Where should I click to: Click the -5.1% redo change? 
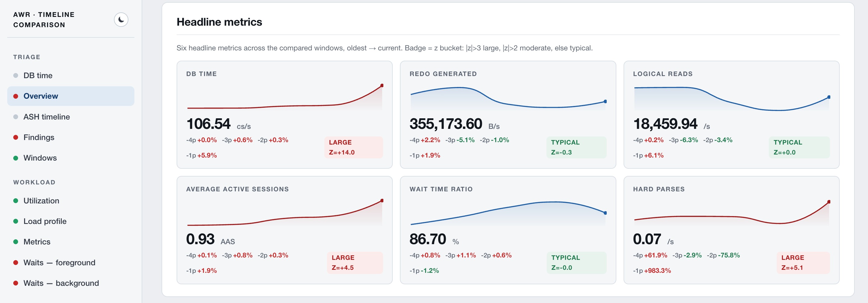click(x=465, y=140)
